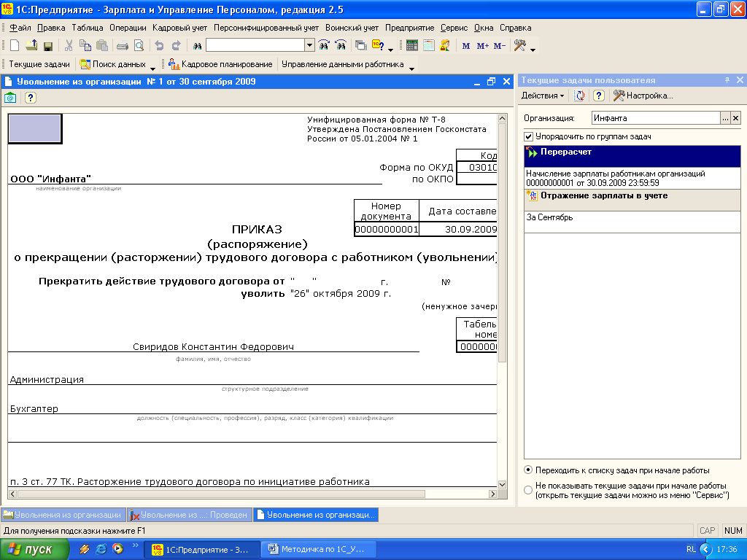Image resolution: width=747 pixels, height=560 pixels.
Task: Open the Действия dropdown menu
Action: coord(543,96)
